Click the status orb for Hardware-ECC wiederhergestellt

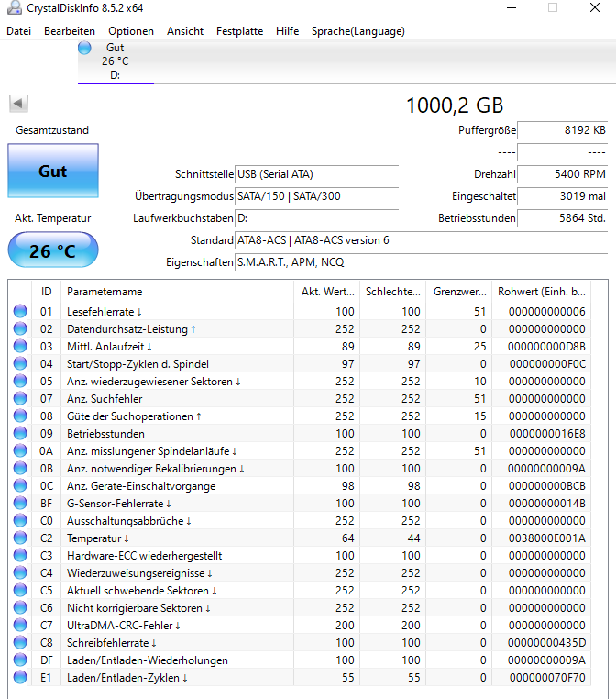[x=20, y=555]
